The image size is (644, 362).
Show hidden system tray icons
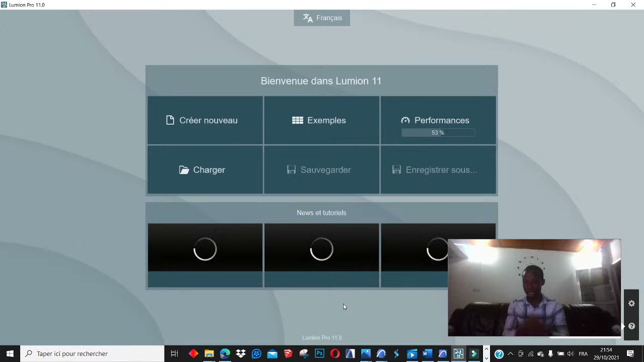510,354
